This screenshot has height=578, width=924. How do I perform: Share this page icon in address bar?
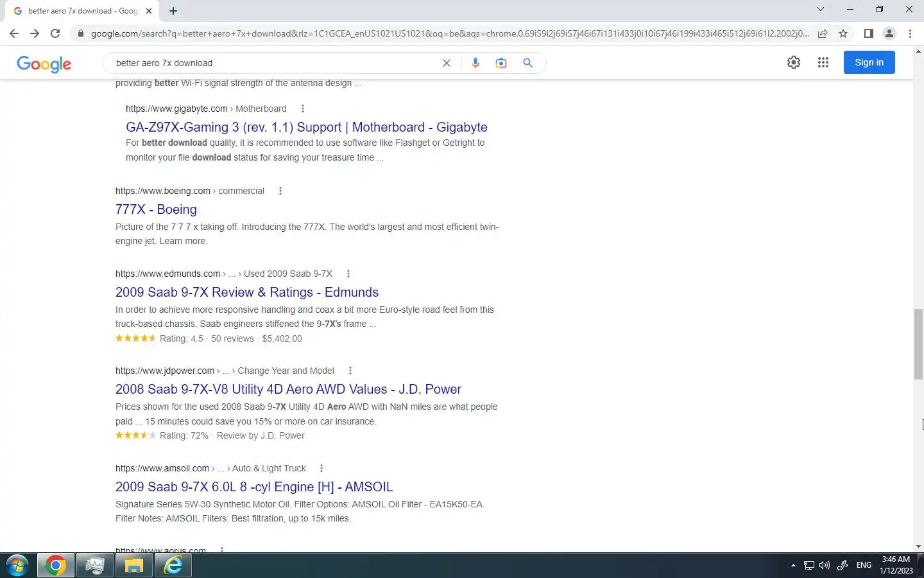click(x=823, y=33)
